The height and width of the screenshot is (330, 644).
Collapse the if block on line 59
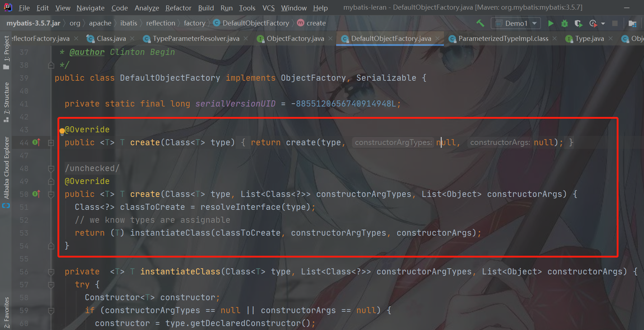click(x=51, y=311)
